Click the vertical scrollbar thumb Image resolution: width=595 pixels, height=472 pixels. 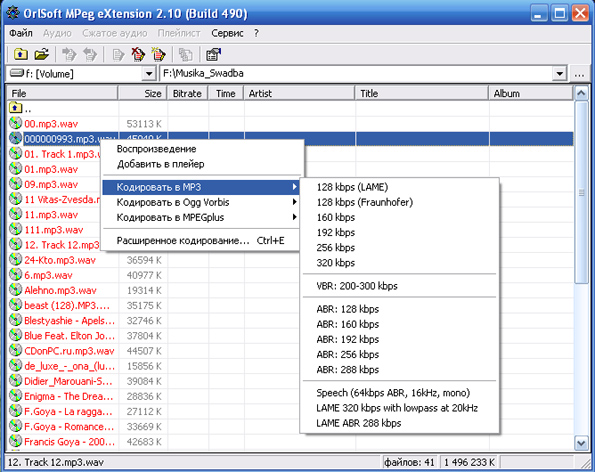tap(581, 193)
